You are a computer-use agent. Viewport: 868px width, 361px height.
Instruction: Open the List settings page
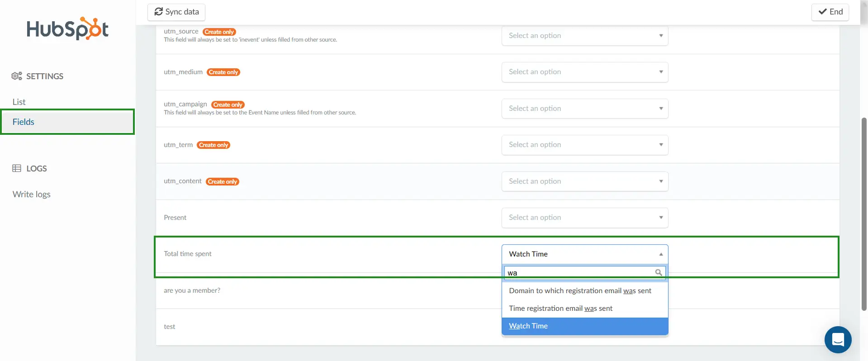click(x=19, y=102)
